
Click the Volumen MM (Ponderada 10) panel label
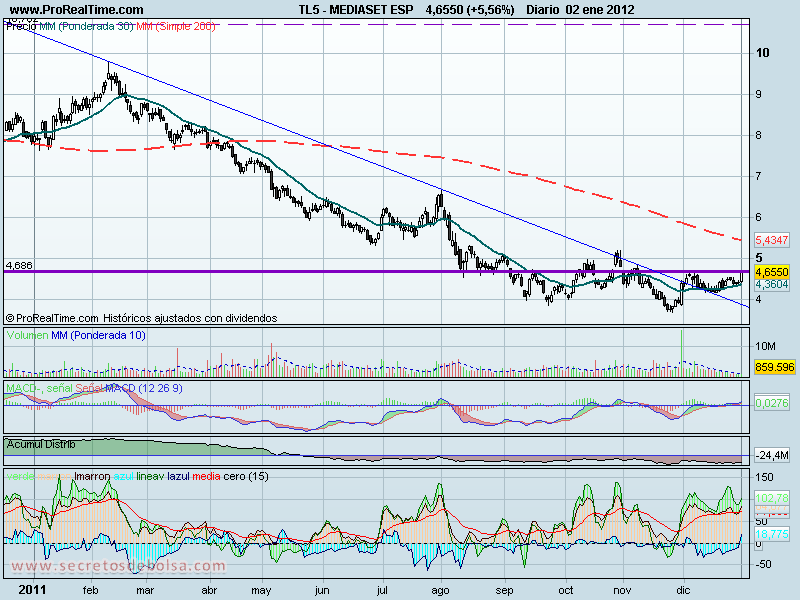76,335
